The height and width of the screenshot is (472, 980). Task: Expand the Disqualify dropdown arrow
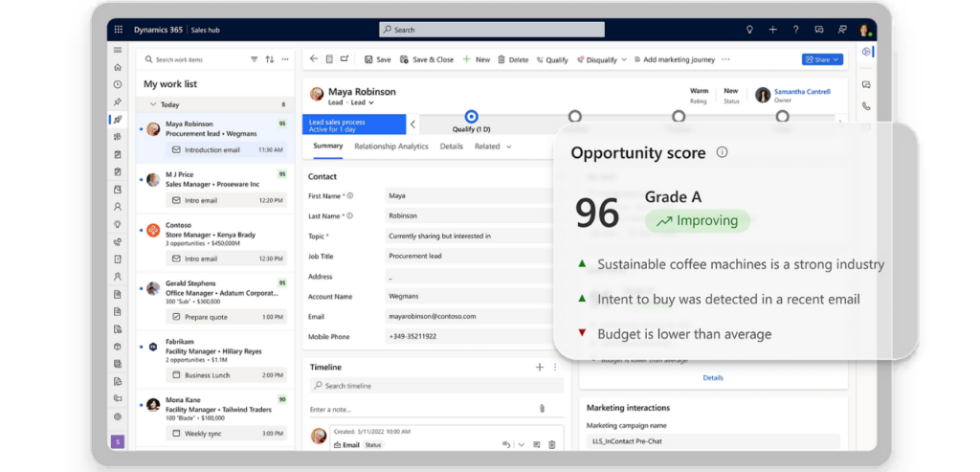624,60
